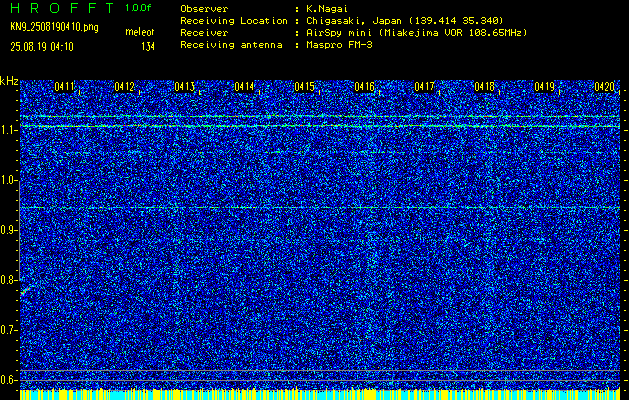The height and width of the screenshot is (400, 629).
Task: Click the 1.1 kHz axis label
Action: (8, 130)
